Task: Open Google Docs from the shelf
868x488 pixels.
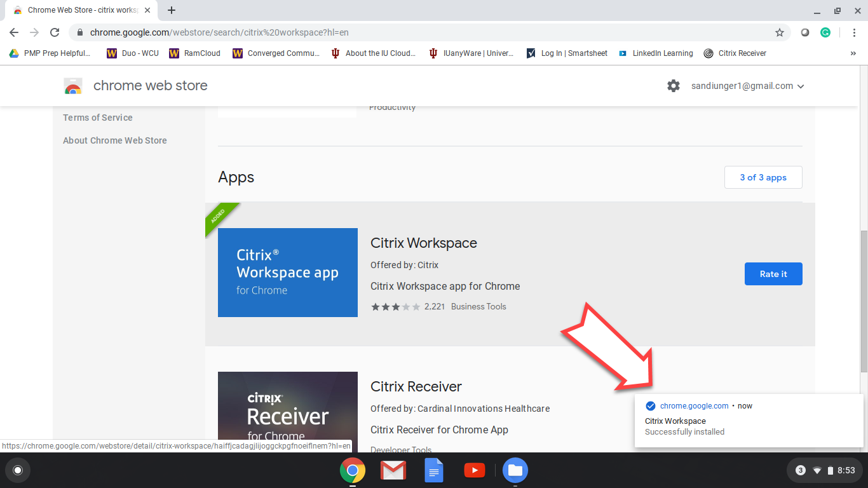Action: tap(433, 470)
